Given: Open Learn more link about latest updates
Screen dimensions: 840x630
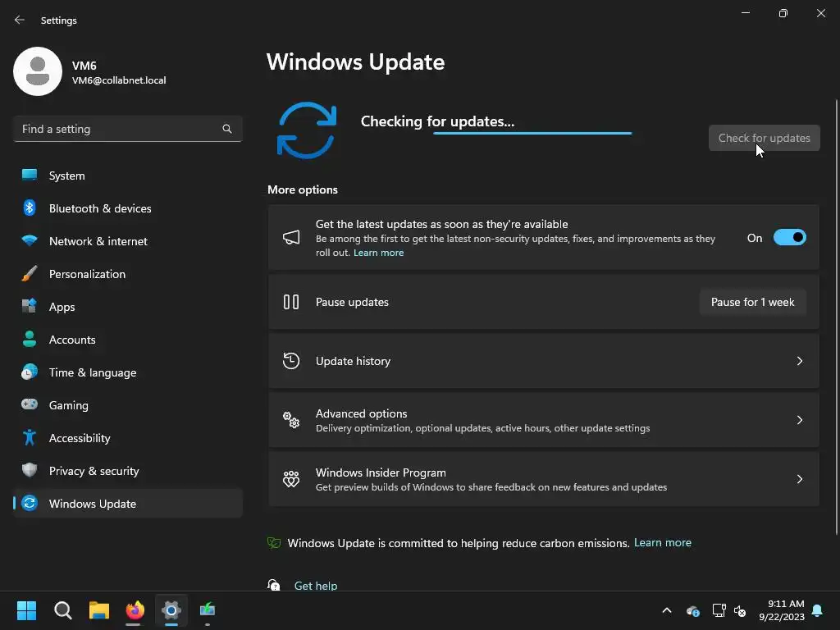Looking at the screenshot, I should point(378,253).
